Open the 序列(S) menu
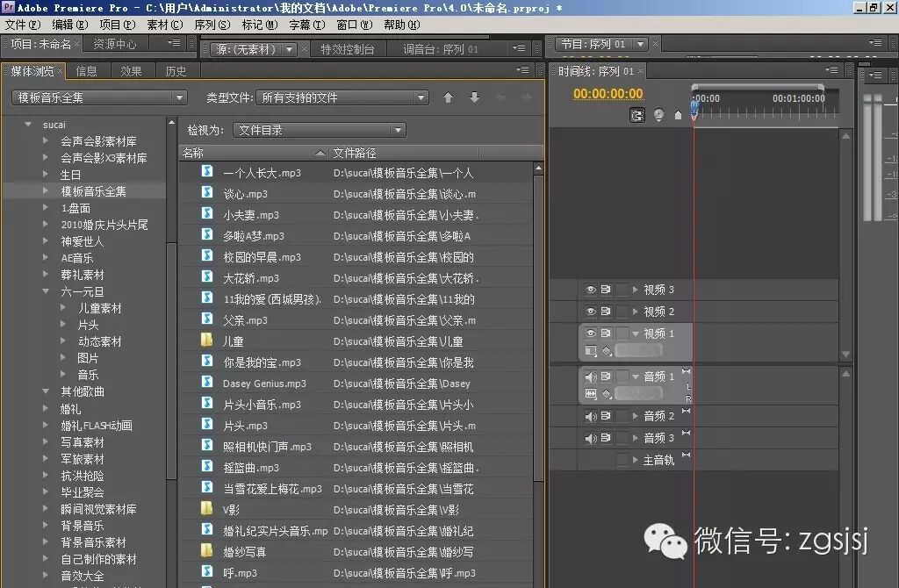This screenshot has height=588, width=899. click(x=212, y=25)
